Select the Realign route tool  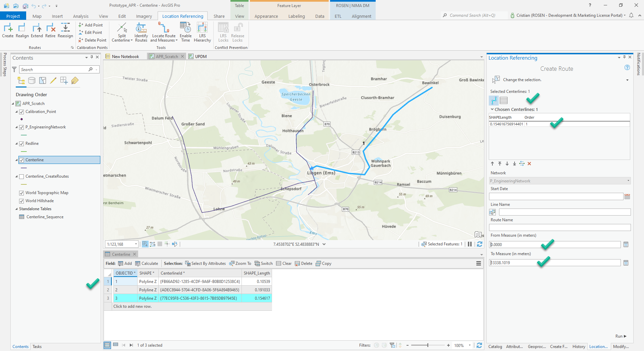pos(22,31)
